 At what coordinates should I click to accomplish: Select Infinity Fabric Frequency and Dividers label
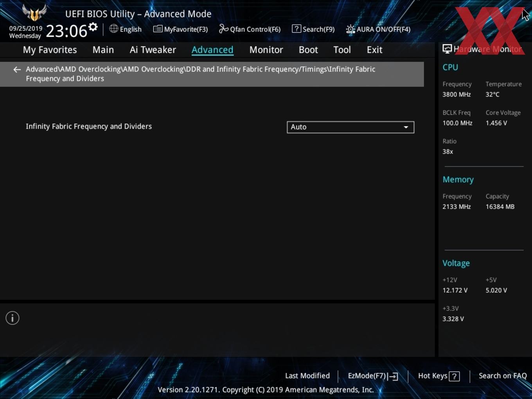[89, 126]
